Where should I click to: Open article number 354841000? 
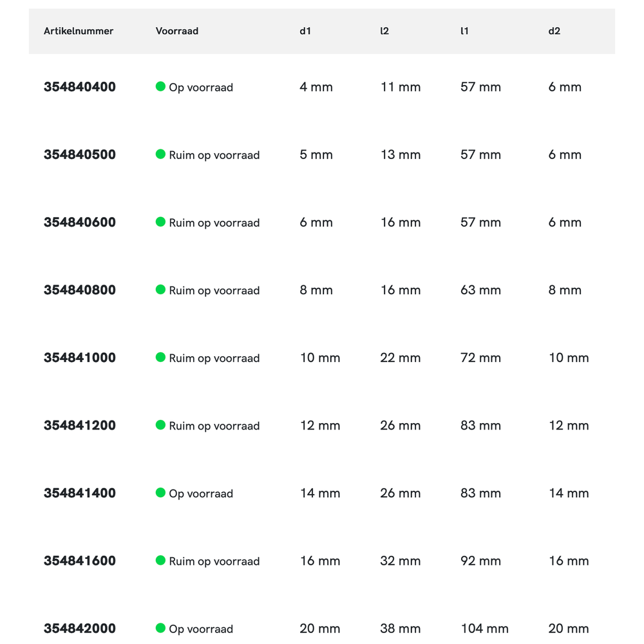click(x=80, y=357)
